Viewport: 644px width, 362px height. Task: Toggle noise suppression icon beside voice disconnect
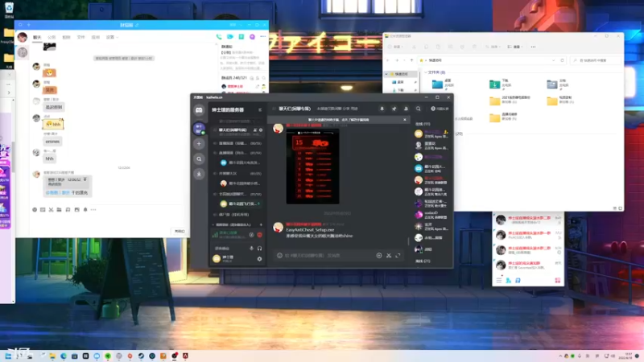[251, 235]
